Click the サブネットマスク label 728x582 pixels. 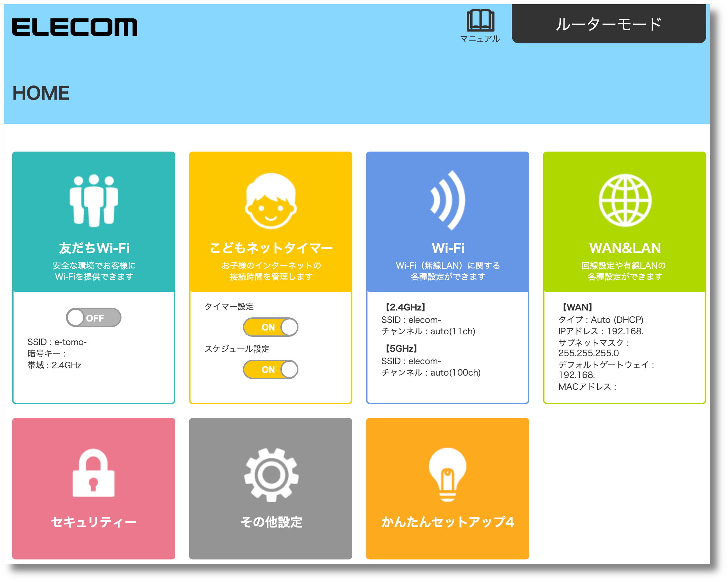point(594,343)
